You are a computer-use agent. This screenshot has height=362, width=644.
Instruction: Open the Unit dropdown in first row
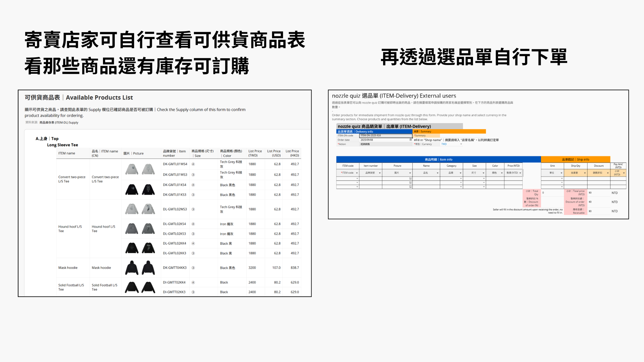[x=562, y=178]
